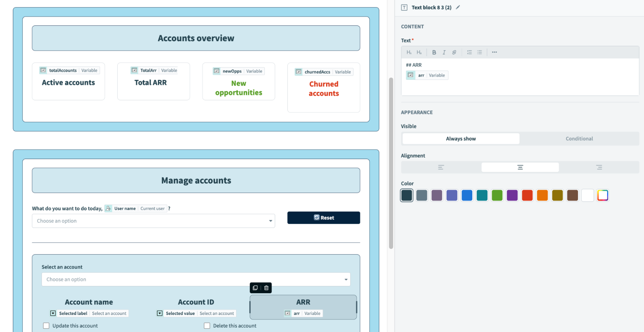The width and height of the screenshot is (644, 332).
Task: Expand the Select an account dropdown
Action: pos(196,280)
